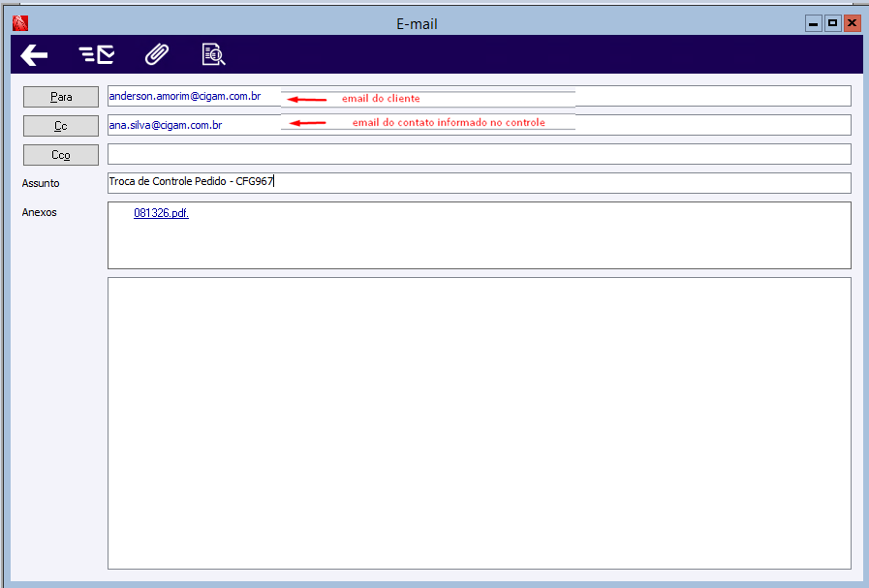Close the E-mail window

click(x=852, y=23)
